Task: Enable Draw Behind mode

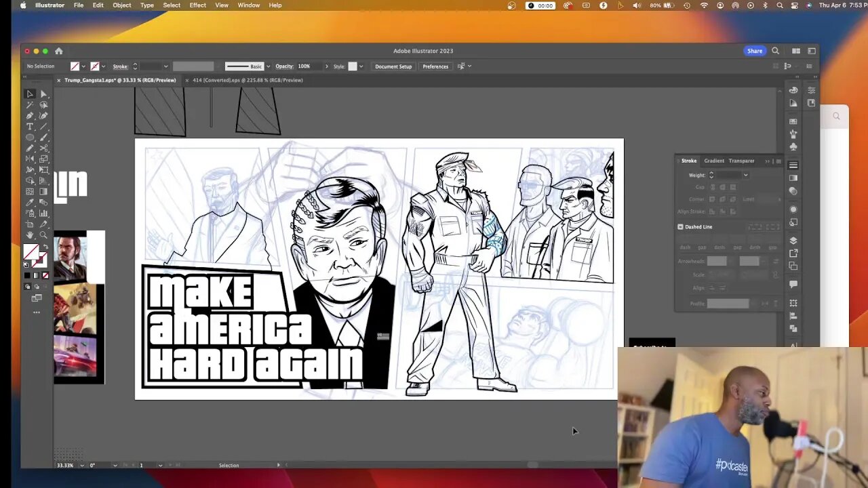Action: (36, 286)
